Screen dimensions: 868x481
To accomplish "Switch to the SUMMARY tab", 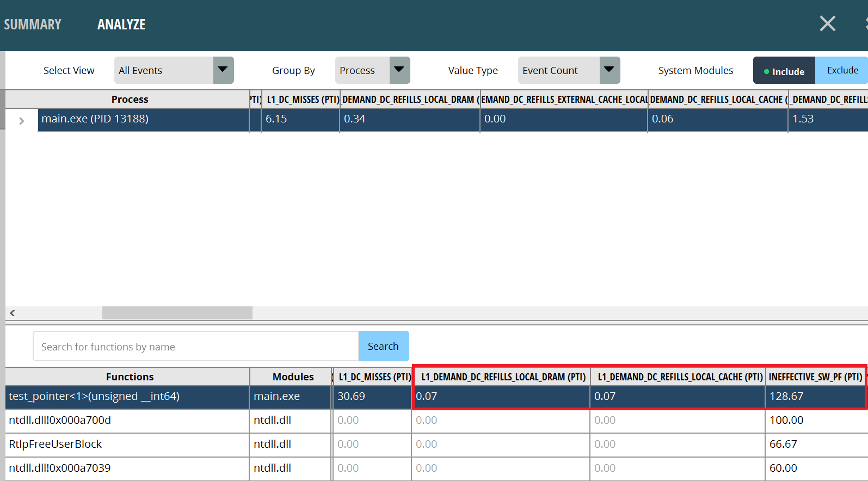I will (x=33, y=24).
